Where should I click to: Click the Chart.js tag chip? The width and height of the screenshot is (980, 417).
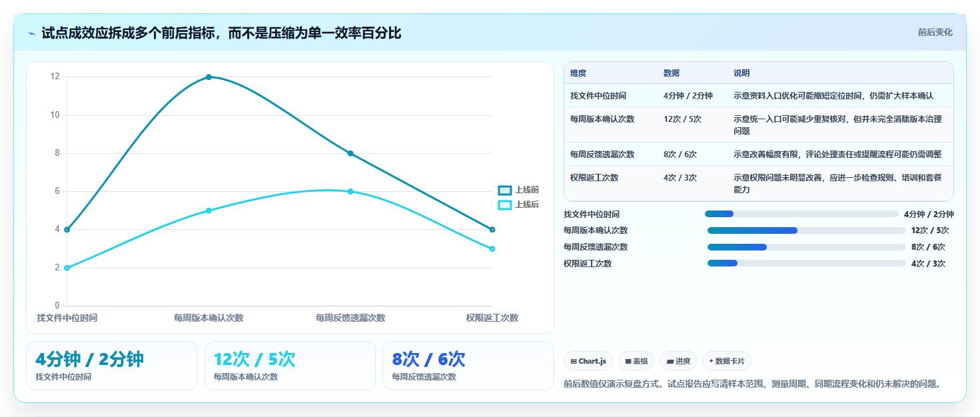pos(588,361)
